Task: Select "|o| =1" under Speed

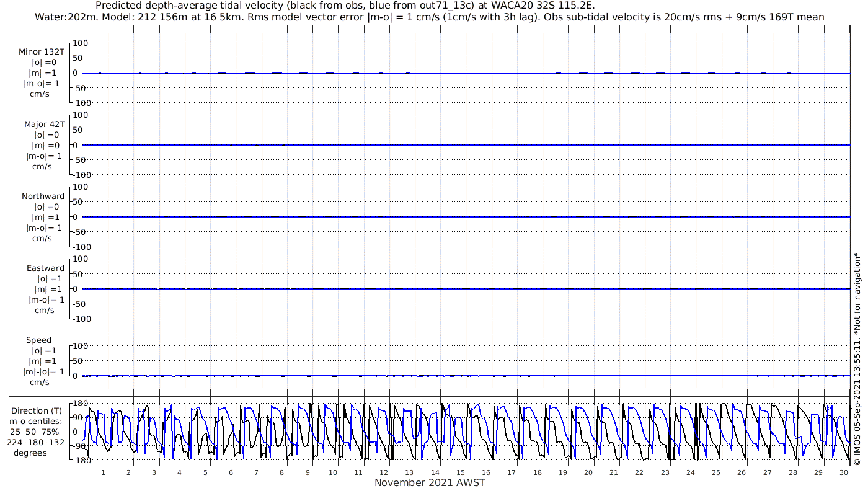Action: click(45, 350)
